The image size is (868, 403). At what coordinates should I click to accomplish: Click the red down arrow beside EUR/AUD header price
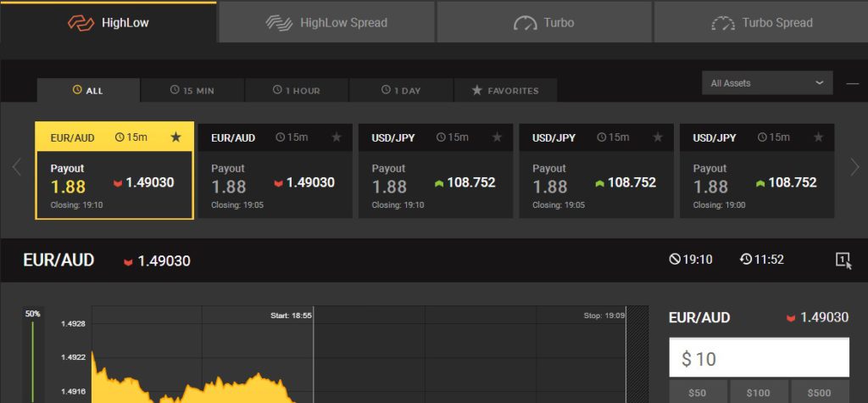coord(128,261)
